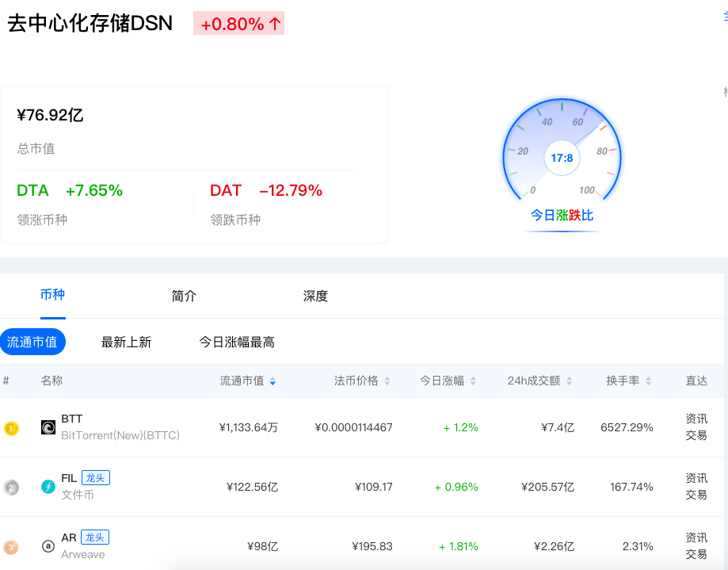
Task: Click the bronze rank 3 medal icon
Action: [11, 547]
